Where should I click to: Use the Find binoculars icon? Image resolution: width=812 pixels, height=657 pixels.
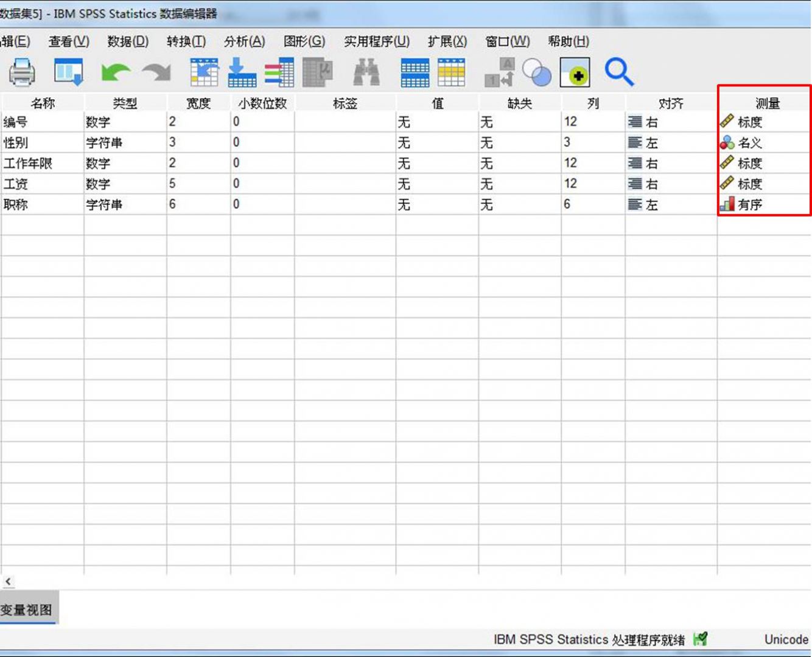[365, 72]
